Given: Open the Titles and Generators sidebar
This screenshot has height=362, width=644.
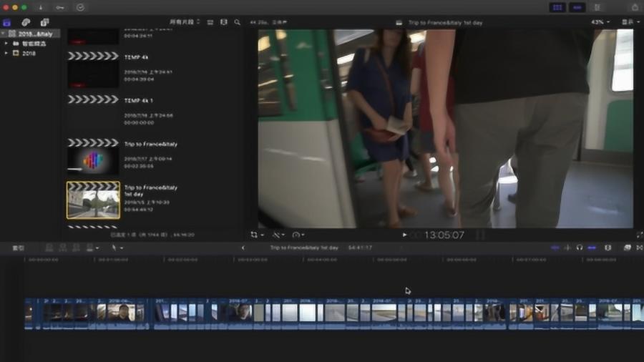Looking at the screenshot, I should point(44,22).
